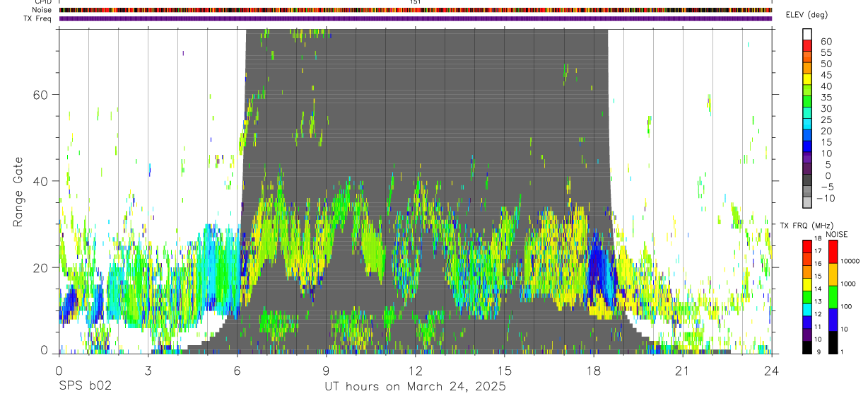Image resolution: width=868 pixels, height=401 pixels.
Task: Select the black swatch in NOISE legend
Action: pyautogui.click(x=833, y=342)
